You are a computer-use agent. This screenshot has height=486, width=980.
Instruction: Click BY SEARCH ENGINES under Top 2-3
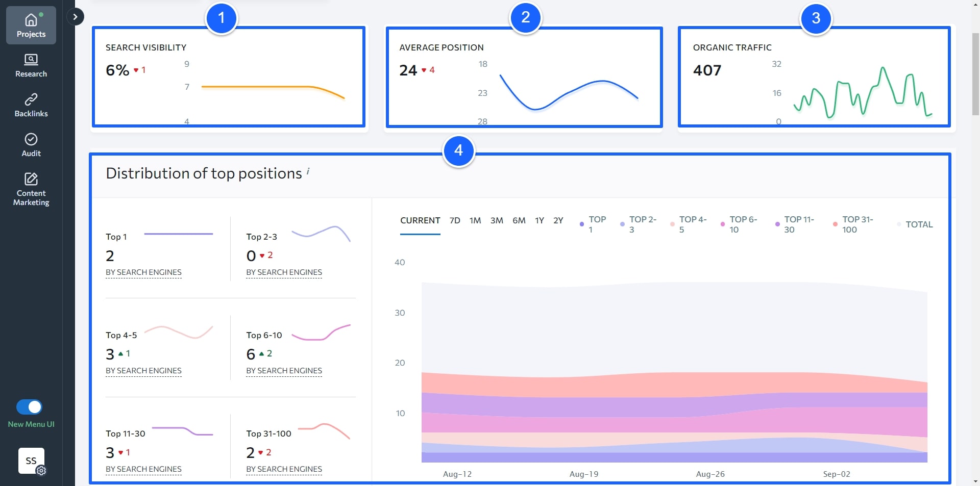coord(284,272)
